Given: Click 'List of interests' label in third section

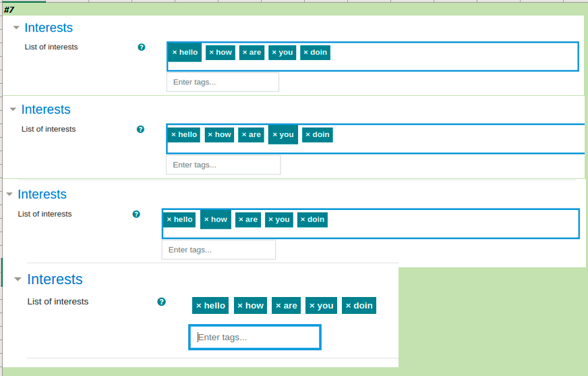Looking at the screenshot, I should (x=45, y=214).
